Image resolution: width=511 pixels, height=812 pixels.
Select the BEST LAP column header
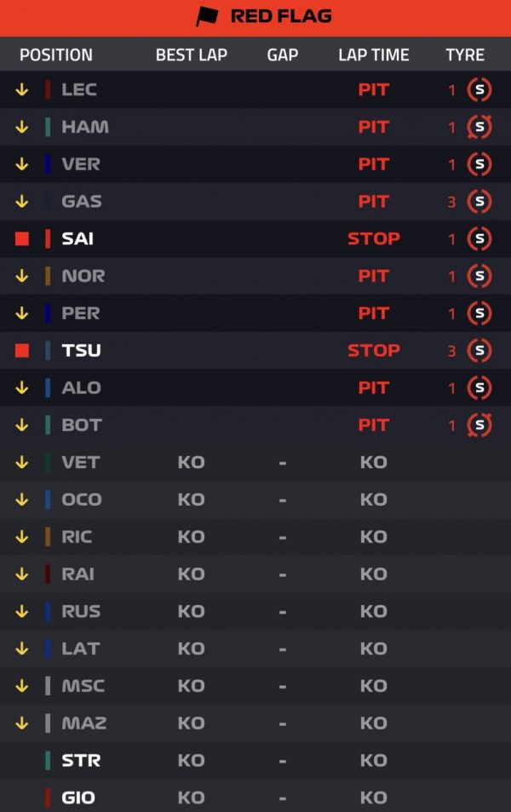pos(192,54)
